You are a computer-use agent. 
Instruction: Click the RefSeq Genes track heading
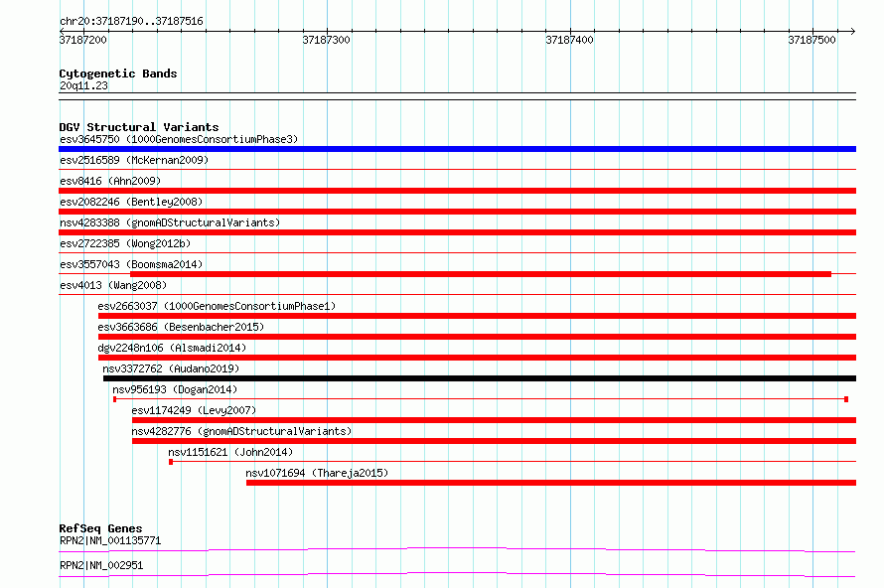tap(101, 528)
